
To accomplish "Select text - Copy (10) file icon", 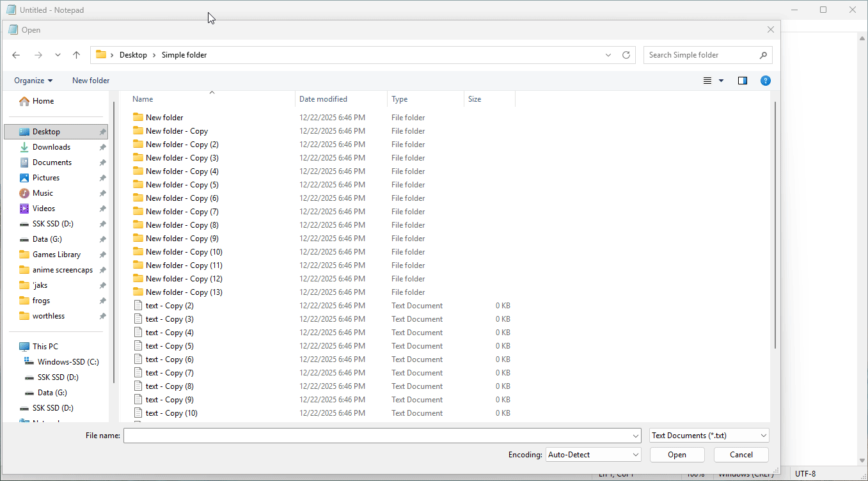I will (138, 413).
